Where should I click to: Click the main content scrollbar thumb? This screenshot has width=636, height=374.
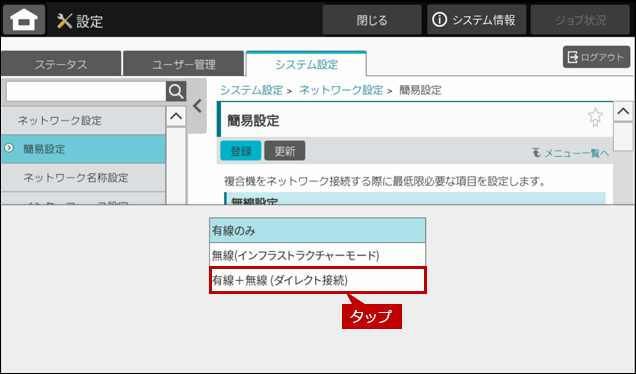click(x=623, y=137)
